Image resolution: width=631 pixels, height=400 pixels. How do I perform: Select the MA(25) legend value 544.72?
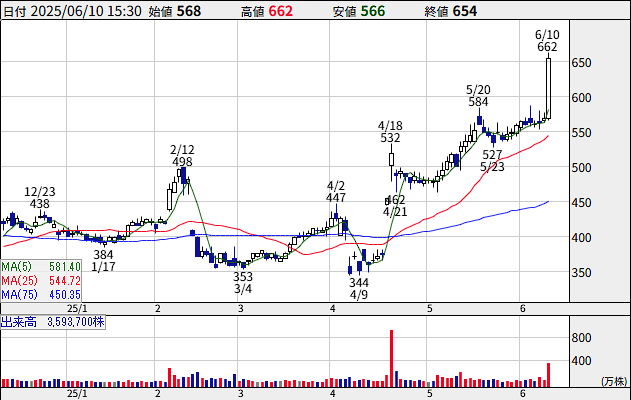click(x=65, y=280)
